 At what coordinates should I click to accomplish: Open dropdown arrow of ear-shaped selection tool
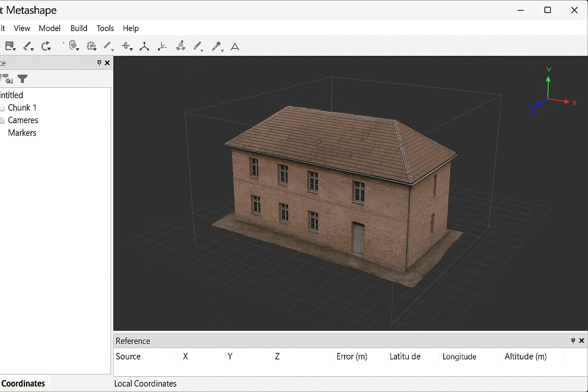[x=78, y=49]
